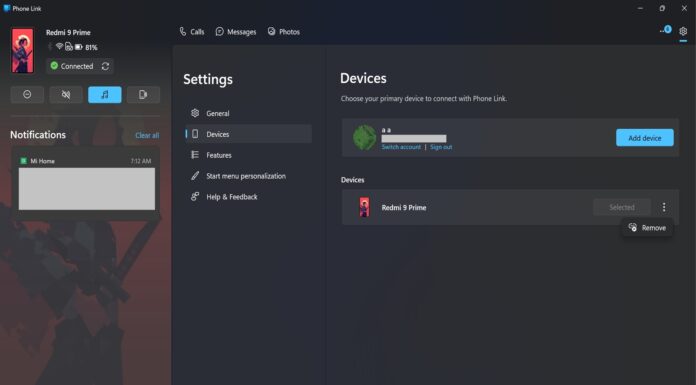This screenshot has height=385, width=696.
Task: Open Start menu personalization settings
Action: [249, 176]
